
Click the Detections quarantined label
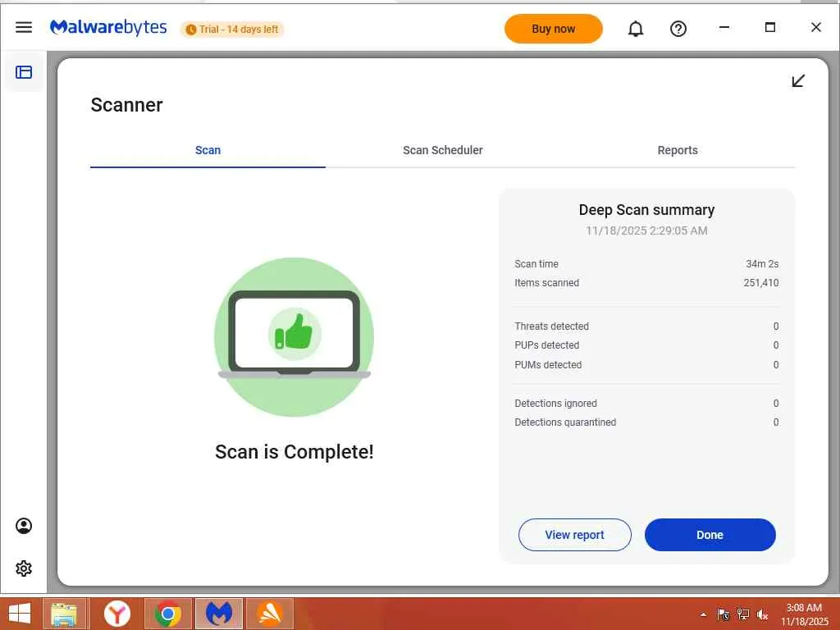pyautogui.click(x=565, y=422)
